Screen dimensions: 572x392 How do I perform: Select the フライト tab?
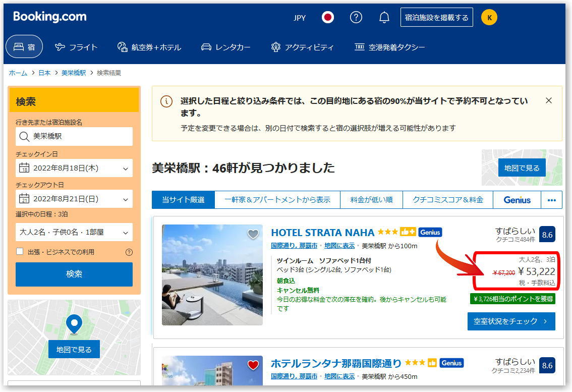(x=76, y=47)
